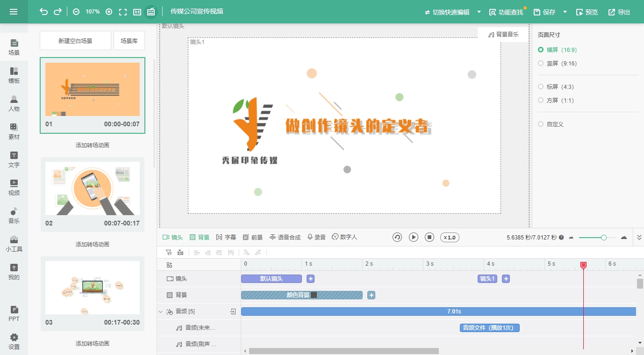Click the 导出 export button
Viewport: 644px width, 355px height.
tap(619, 12)
